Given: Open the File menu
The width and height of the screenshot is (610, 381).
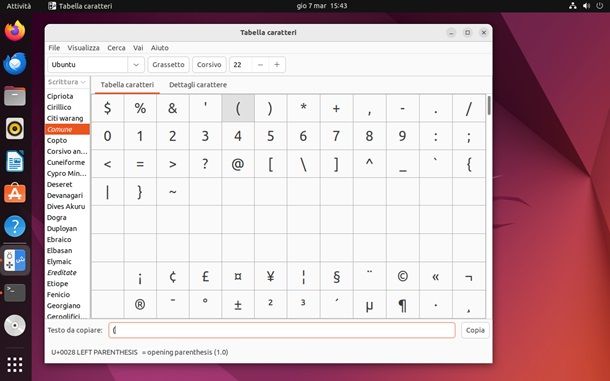Looking at the screenshot, I should click(54, 48).
